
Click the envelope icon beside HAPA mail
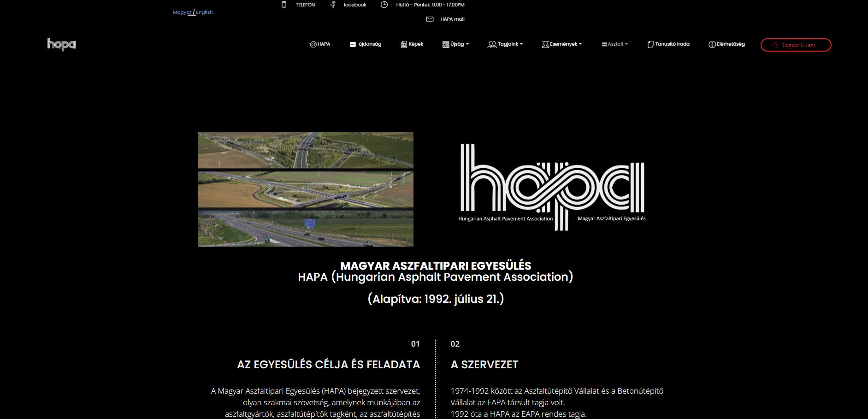point(430,19)
